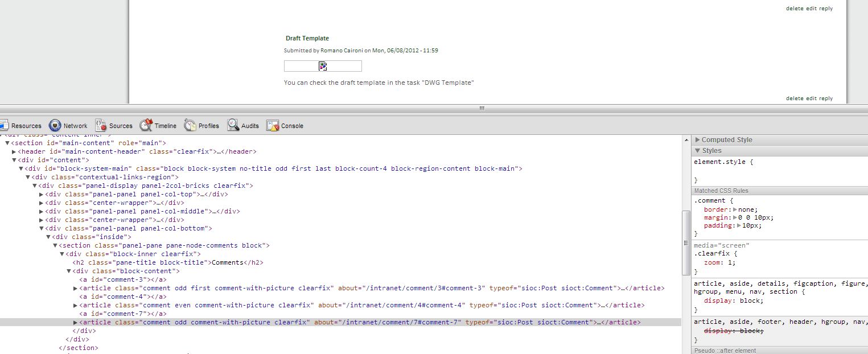Select the a id comment-7 row

pyautogui.click(x=122, y=314)
